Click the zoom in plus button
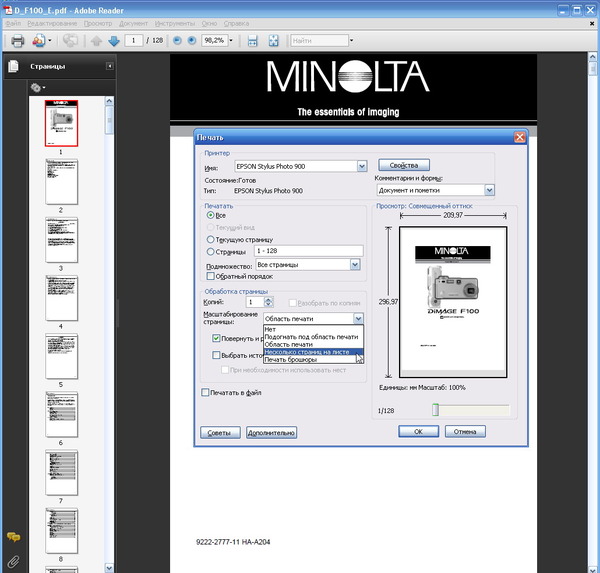This screenshot has height=573, width=600. (192, 40)
